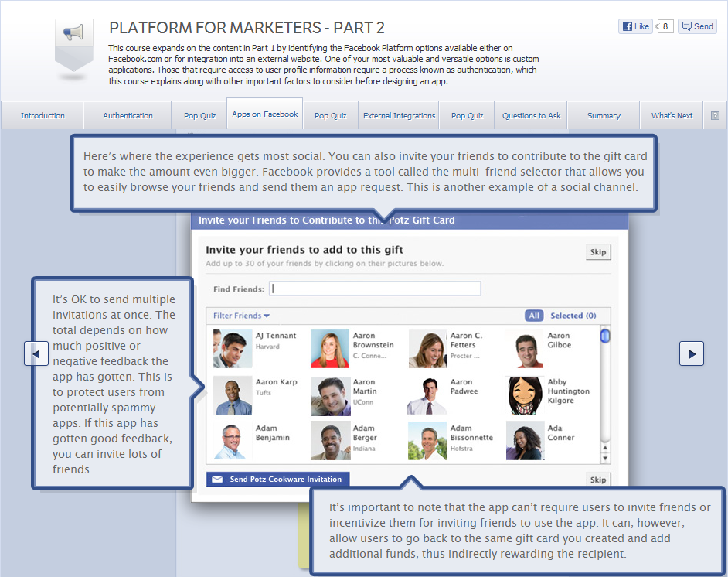Screen dimensions: 728x577
Task: Select Aaron Brownstein's photo
Action: (330, 349)
